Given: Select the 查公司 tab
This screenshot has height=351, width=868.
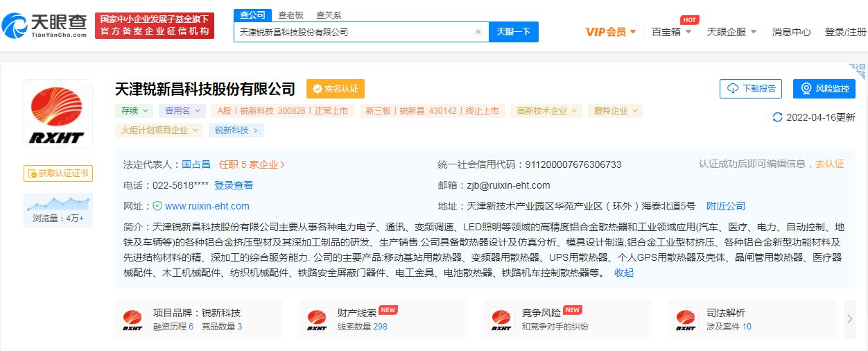Looking at the screenshot, I should (252, 15).
